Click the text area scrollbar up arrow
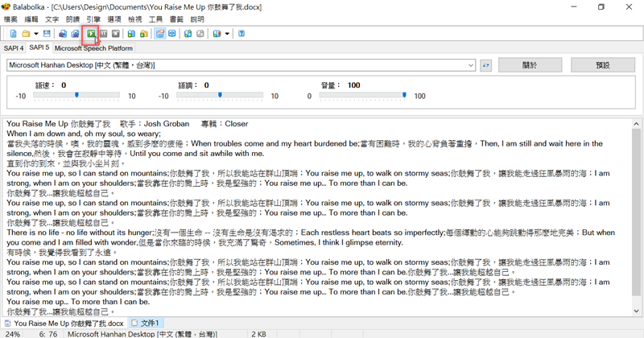The image size is (644, 338). coord(636,124)
